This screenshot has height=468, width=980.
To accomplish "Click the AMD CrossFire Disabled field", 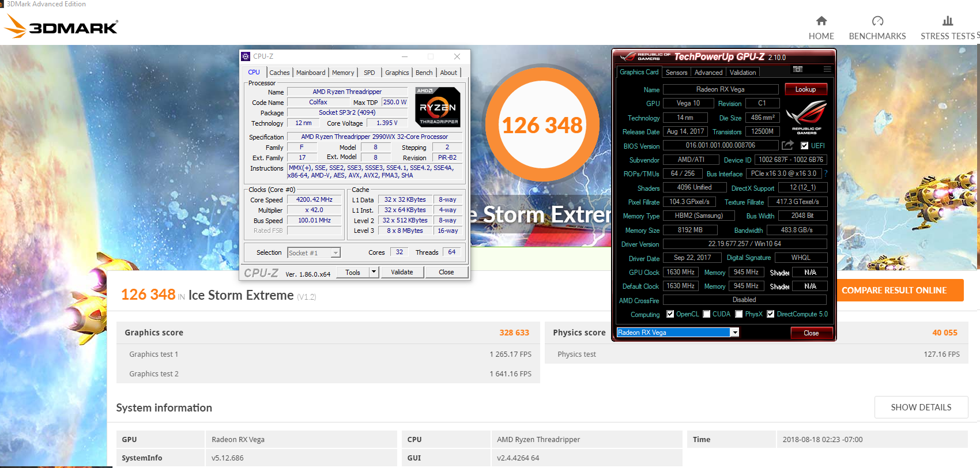I will pyautogui.click(x=745, y=300).
